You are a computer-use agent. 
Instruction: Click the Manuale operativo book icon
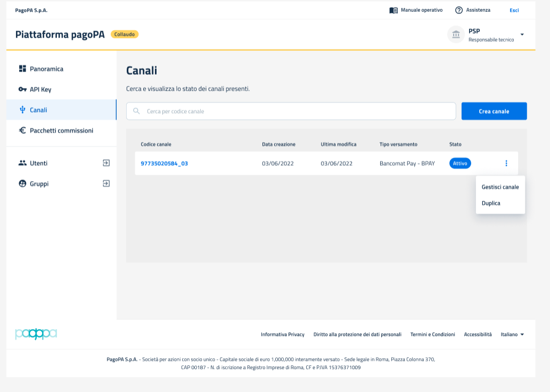393,10
